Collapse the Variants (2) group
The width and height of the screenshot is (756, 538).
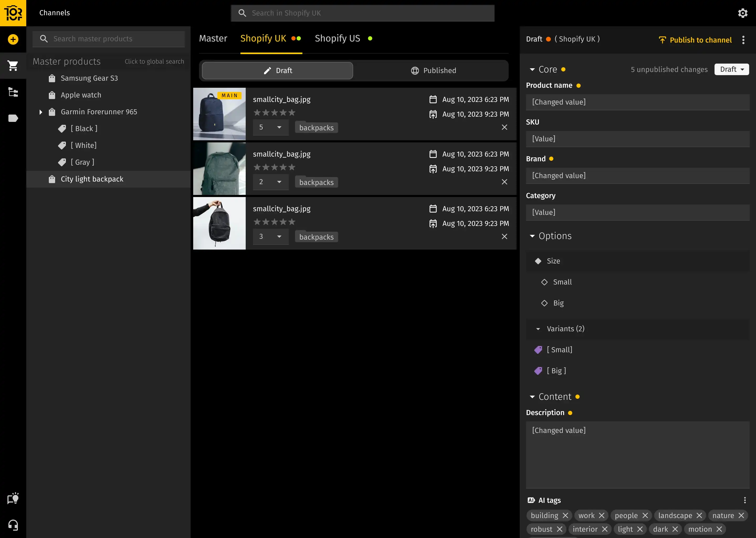(x=538, y=329)
